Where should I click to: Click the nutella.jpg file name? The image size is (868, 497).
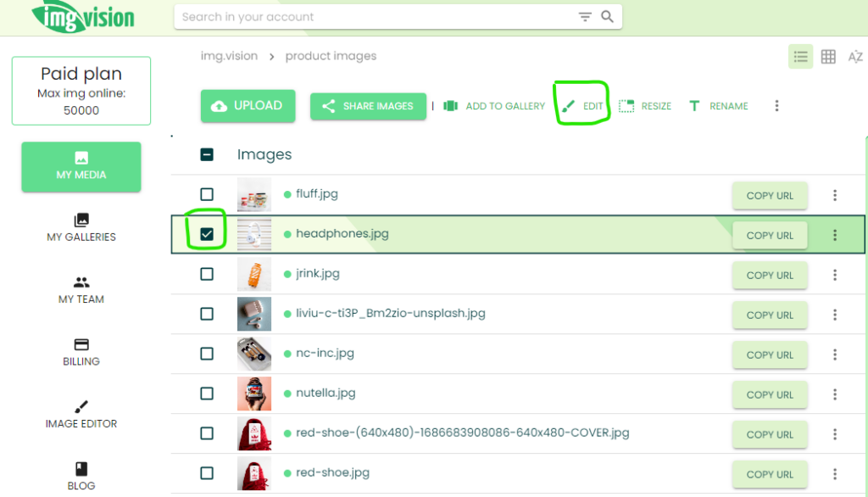(325, 394)
